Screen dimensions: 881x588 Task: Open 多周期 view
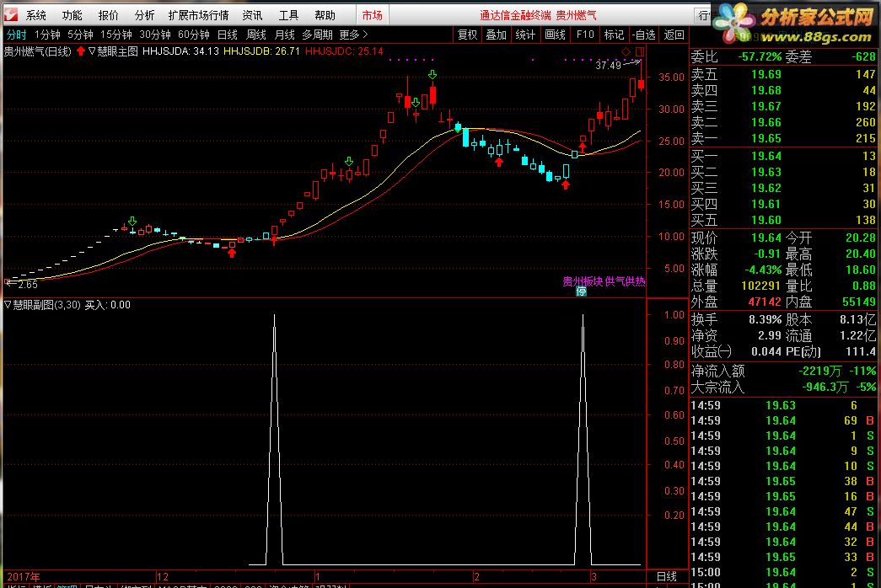coord(318,35)
